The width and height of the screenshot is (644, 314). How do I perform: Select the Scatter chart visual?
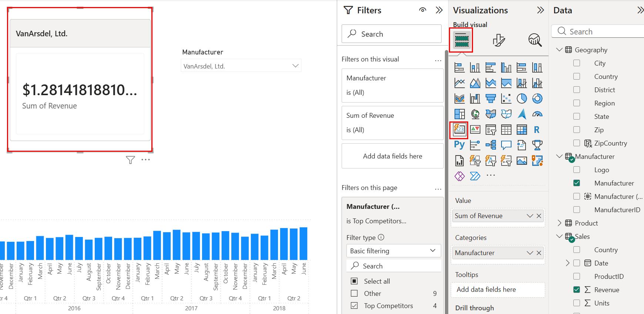(x=506, y=98)
